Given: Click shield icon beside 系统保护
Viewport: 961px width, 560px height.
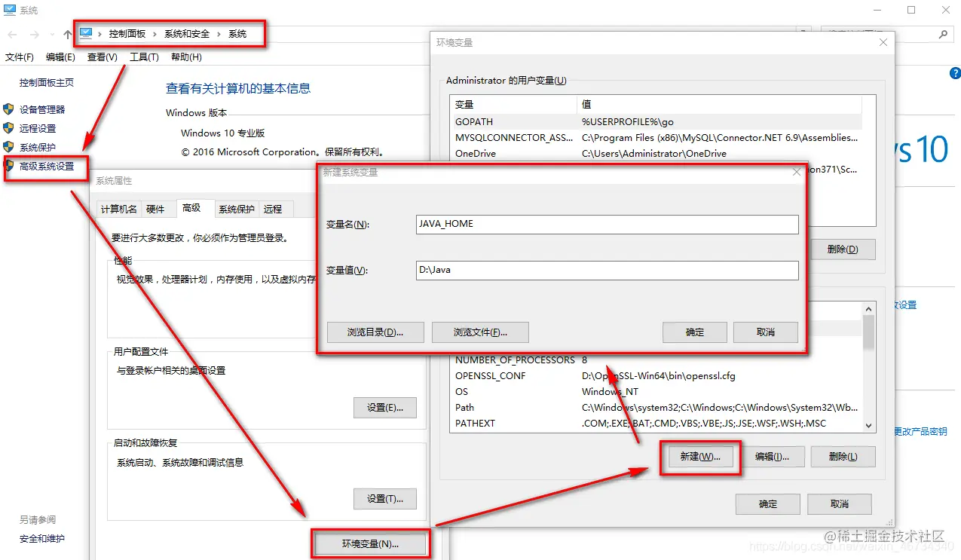Looking at the screenshot, I should click(8, 147).
